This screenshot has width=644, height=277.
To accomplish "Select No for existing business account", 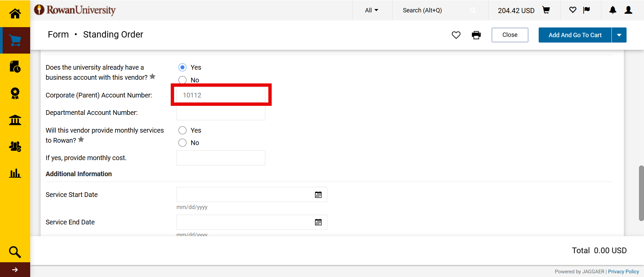I will tap(182, 80).
